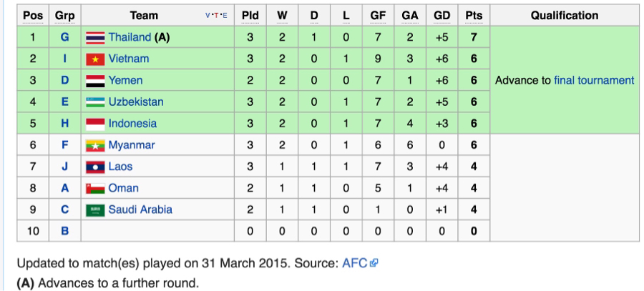644x291 pixels.
Task: Open the Uzbekistan team page
Action: pos(136,102)
